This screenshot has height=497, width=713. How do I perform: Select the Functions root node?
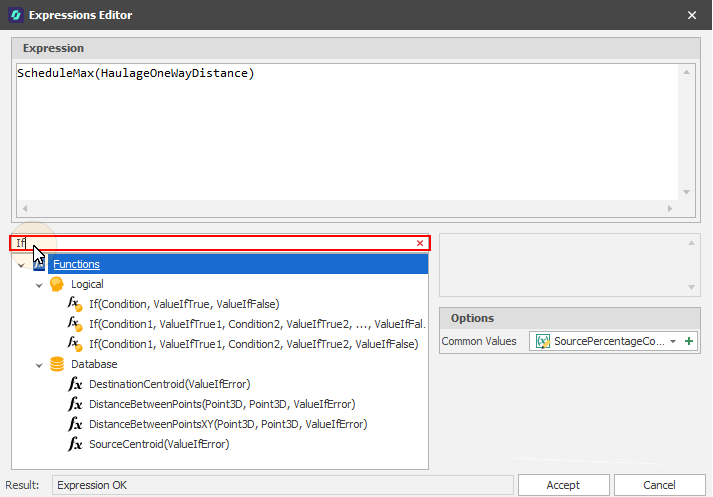[76, 264]
